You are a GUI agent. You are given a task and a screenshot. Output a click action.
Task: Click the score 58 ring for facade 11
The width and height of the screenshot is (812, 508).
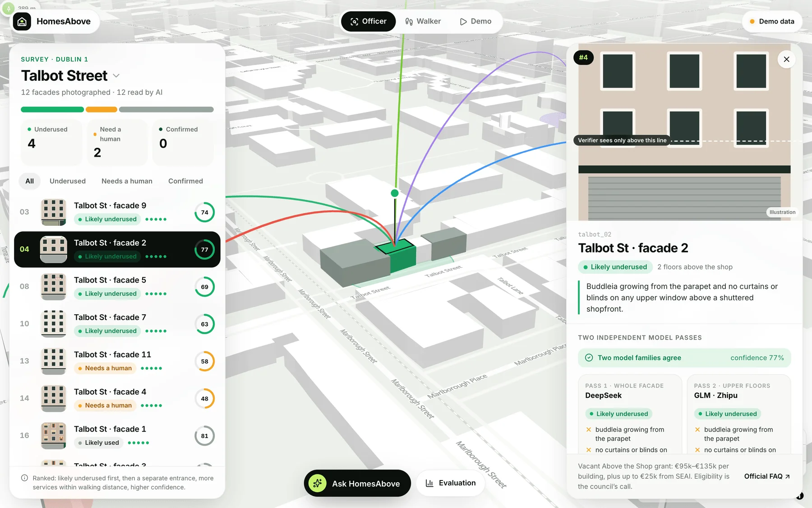pos(205,361)
